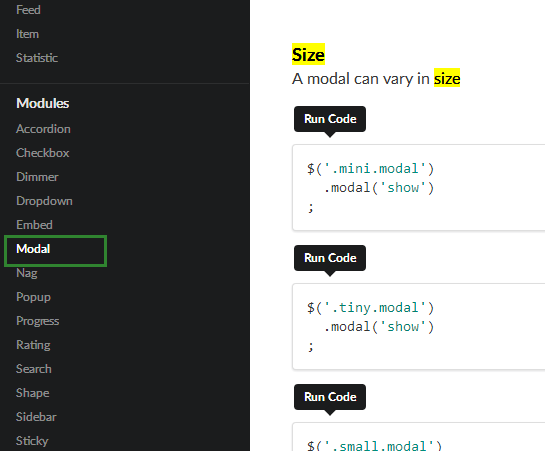The height and width of the screenshot is (451, 545).
Task: Click the '.small.modal' code text
Action: [x=379, y=445]
